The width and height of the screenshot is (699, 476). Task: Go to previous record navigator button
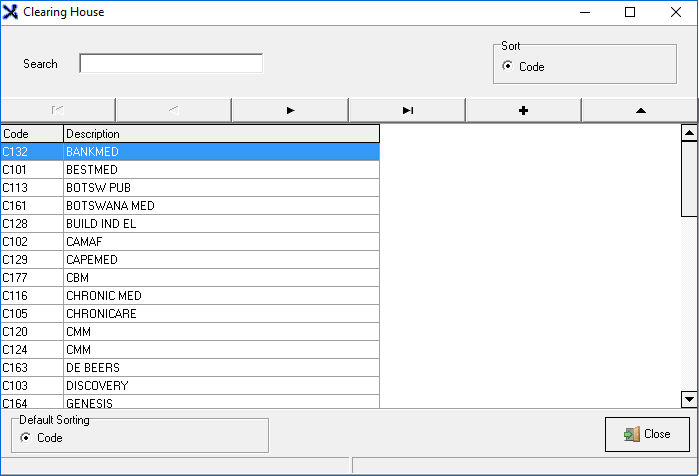click(174, 110)
